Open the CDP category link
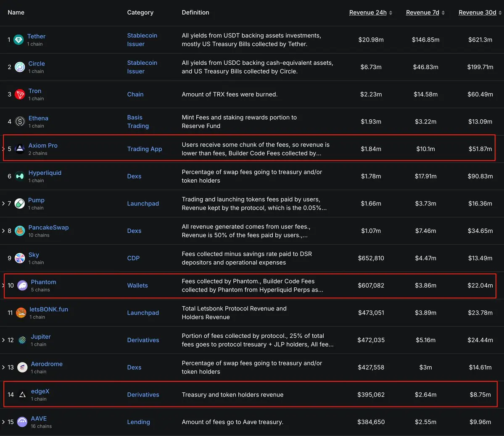Screen dimensions: 504x436 [133, 258]
